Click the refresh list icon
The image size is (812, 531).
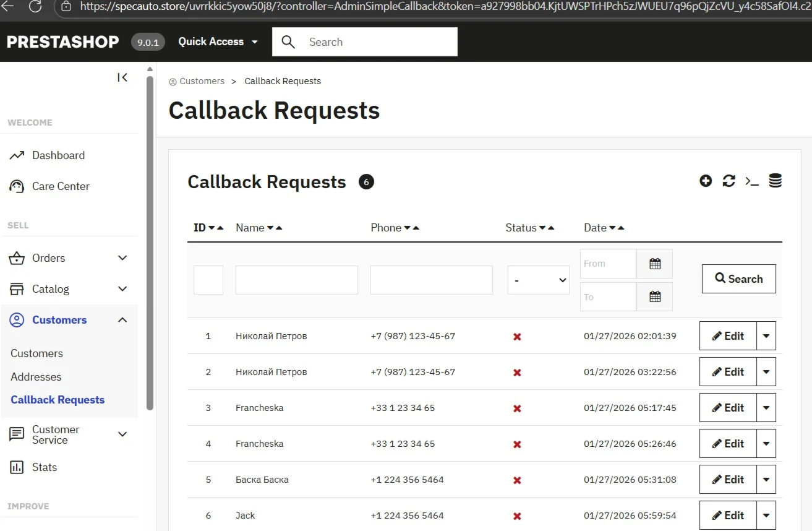pos(729,181)
